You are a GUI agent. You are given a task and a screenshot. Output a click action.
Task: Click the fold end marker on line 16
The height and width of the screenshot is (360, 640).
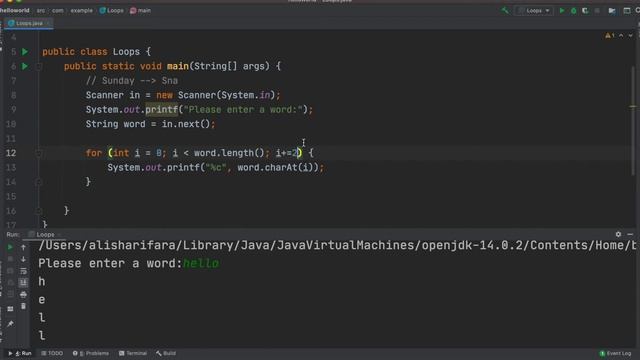(39, 211)
